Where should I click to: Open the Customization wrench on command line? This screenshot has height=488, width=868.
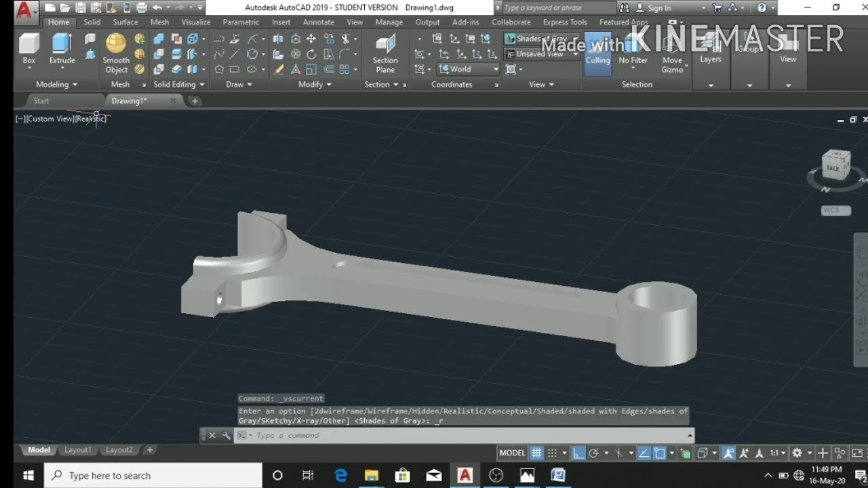pos(226,435)
